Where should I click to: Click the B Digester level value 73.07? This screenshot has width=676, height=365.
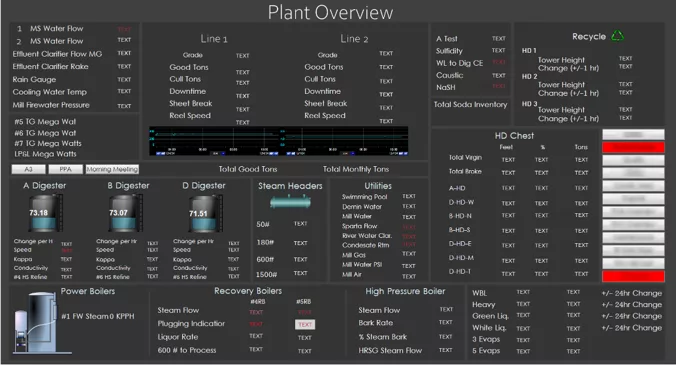pyautogui.click(x=118, y=212)
